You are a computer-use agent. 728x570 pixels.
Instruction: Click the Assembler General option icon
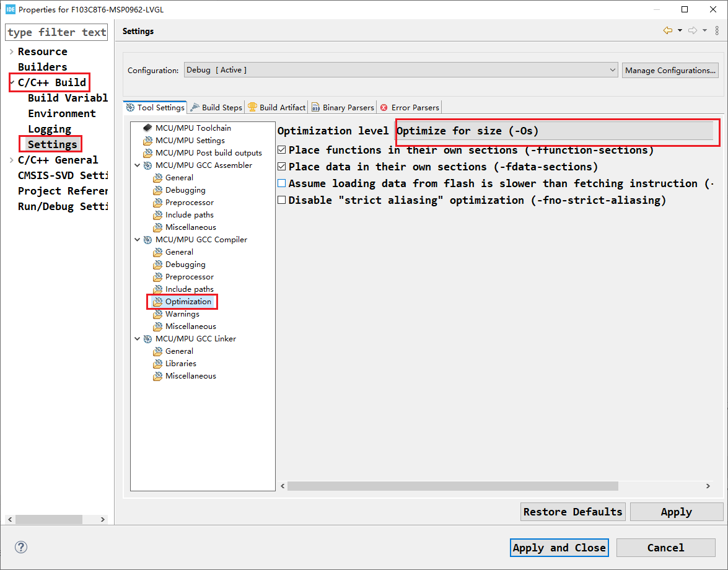158,178
